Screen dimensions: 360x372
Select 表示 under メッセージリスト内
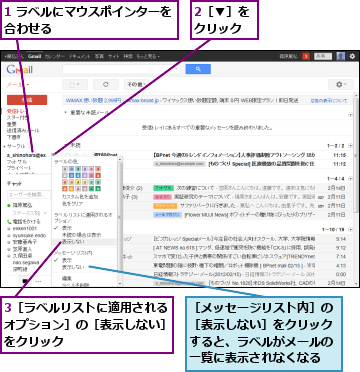pos(67,260)
